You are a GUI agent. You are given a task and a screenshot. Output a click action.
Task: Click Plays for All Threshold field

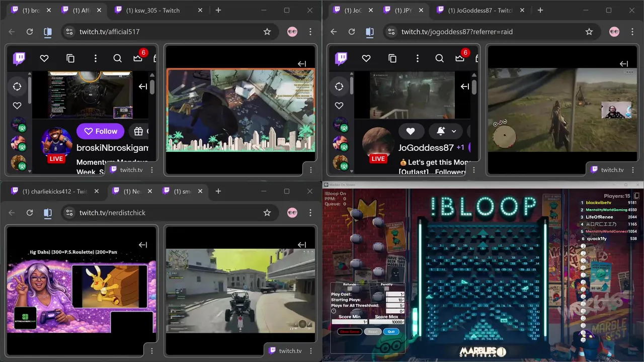[x=395, y=306]
